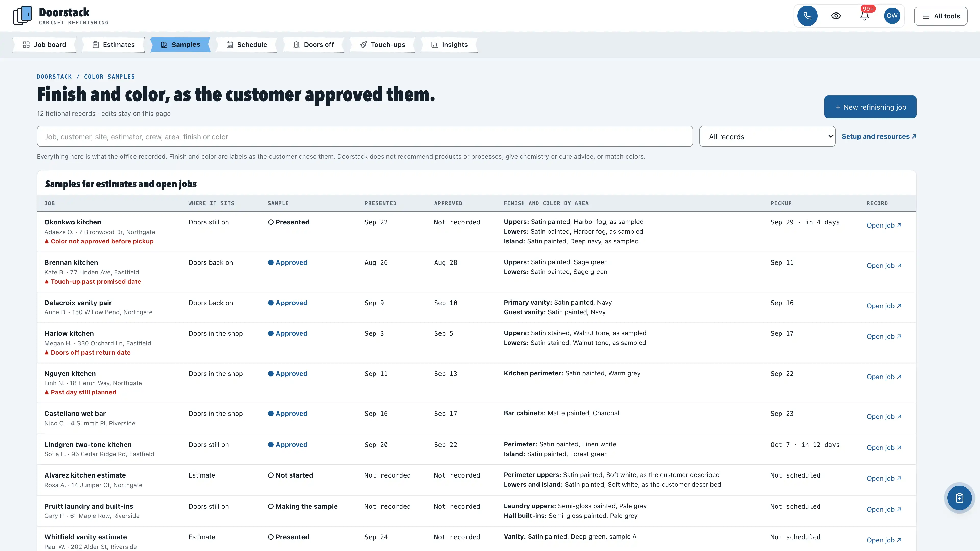Open notifications bell with 99+ badge
The height and width of the screenshot is (551, 980).
(x=864, y=16)
